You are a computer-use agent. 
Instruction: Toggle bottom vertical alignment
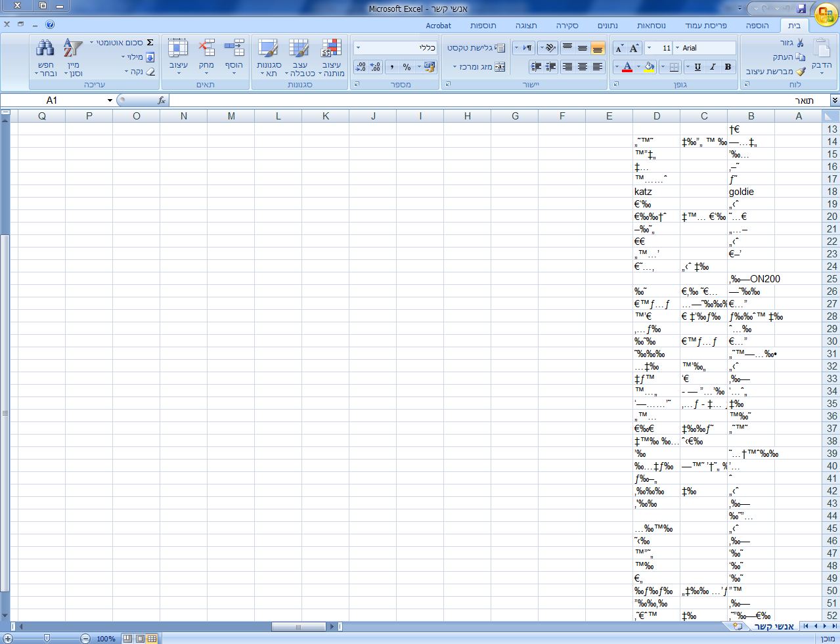(598, 48)
